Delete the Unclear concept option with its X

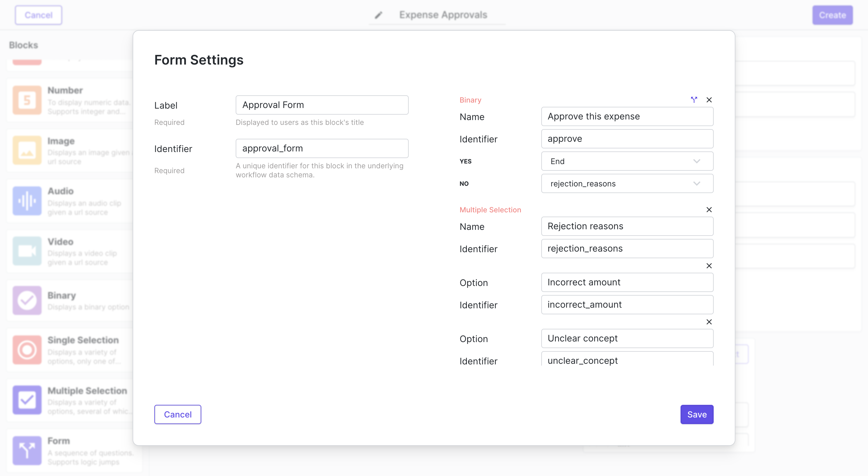[x=709, y=322]
